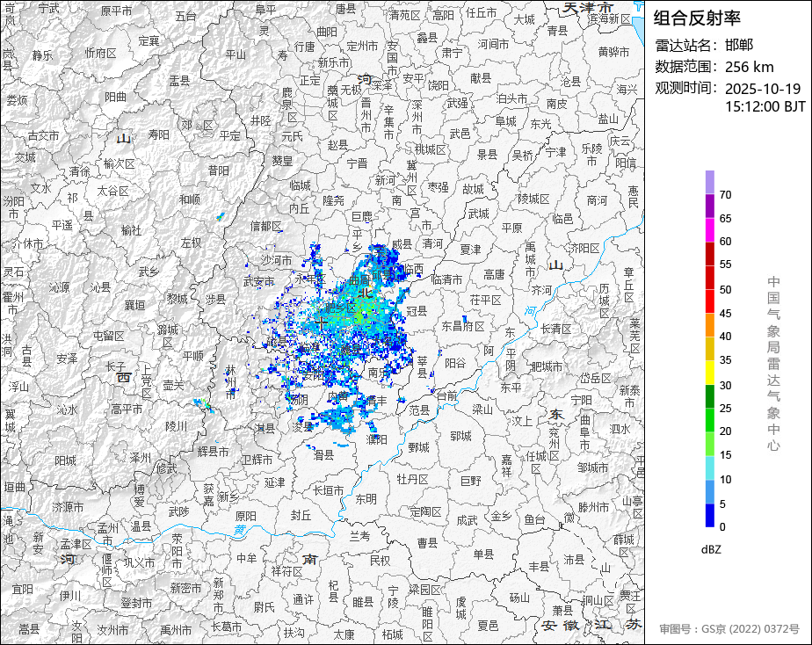Image resolution: width=812 pixels, height=645 pixels.
Task: Click the 牡丹区 map label
Action: [x=413, y=479]
